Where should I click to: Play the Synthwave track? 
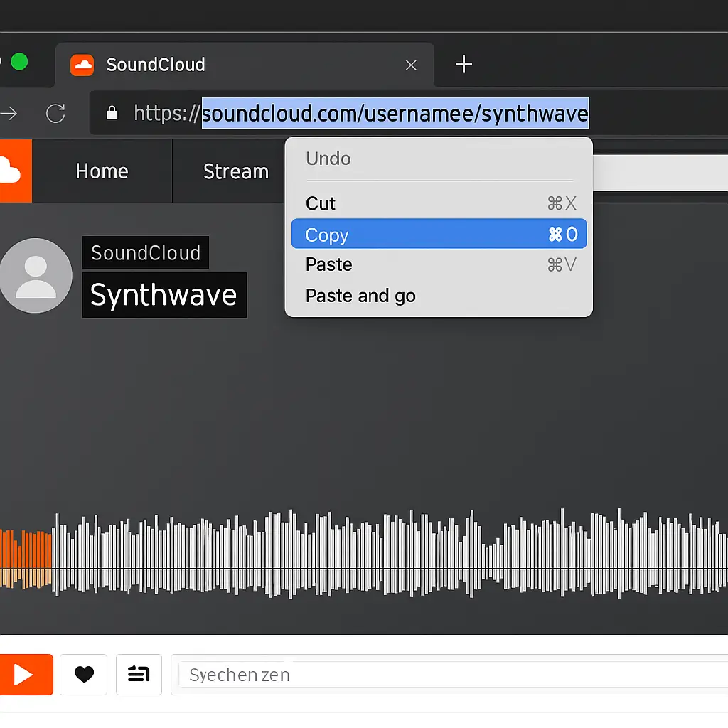pyautogui.click(x=26, y=674)
